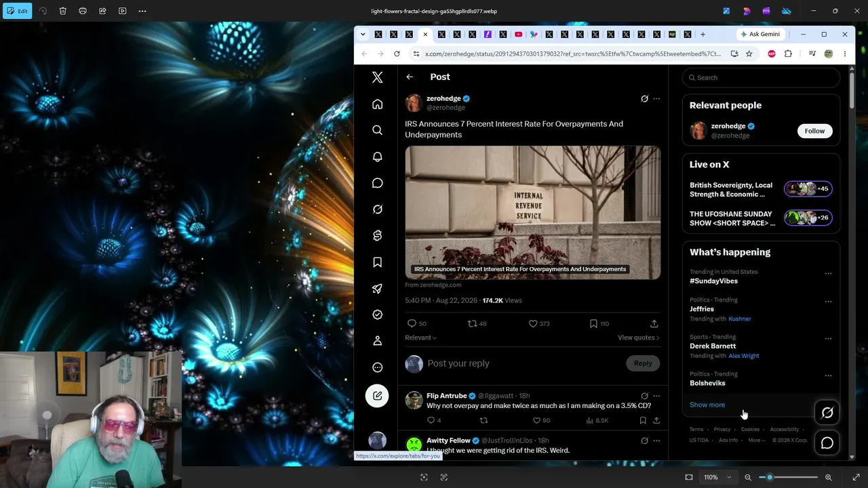Image resolution: width=868 pixels, height=488 pixels.
Task: Click the Reply button
Action: (x=643, y=363)
